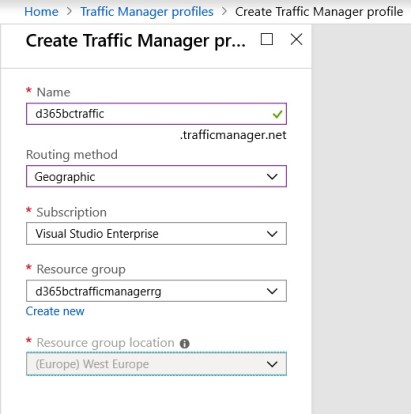Viewport: 411px width, 414px height.
Task: Click the Name field containing d365bctraffic
Action: pyautogui.click(x=156, y=114)
